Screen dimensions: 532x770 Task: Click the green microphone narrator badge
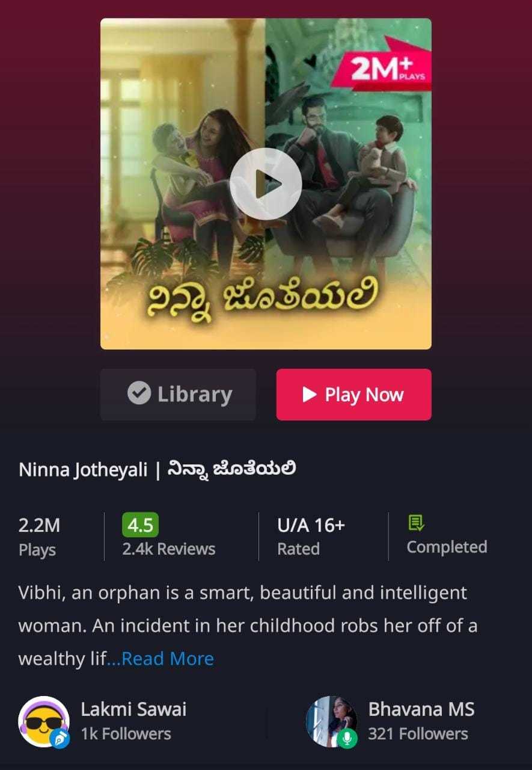coord(347,738)
